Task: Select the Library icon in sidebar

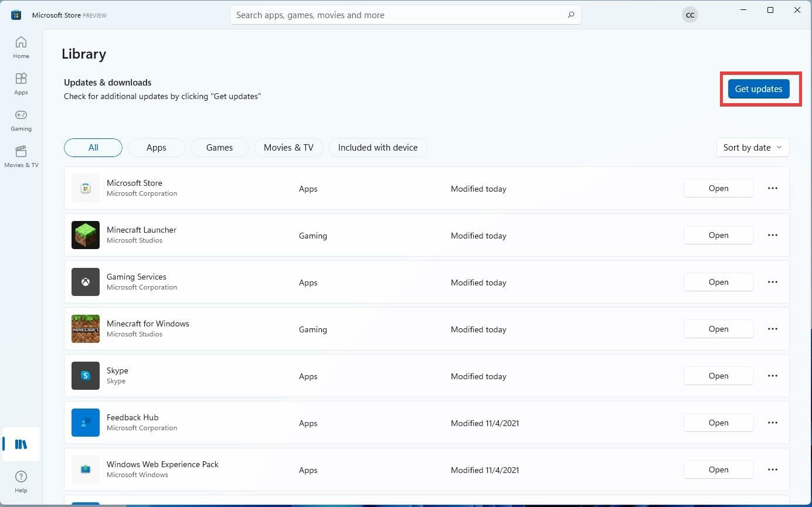Action: point(21,444)
